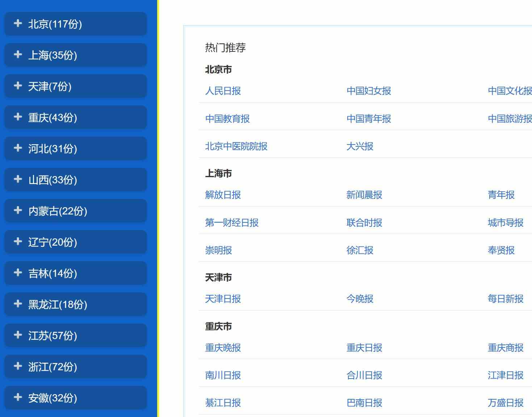Tap the plus icon next to 山西(33份)

click(18, 179)
